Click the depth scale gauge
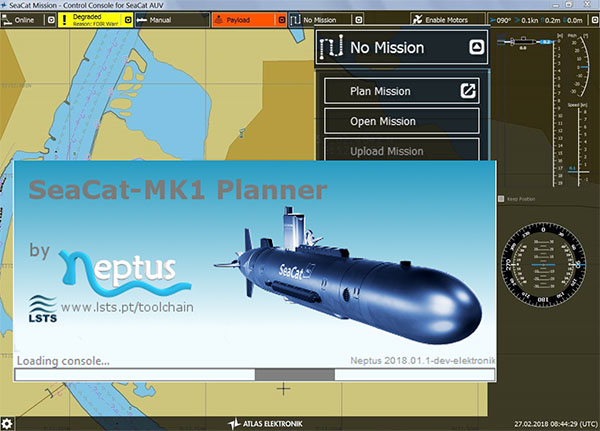Screen dimensions: 600x431 557,110
